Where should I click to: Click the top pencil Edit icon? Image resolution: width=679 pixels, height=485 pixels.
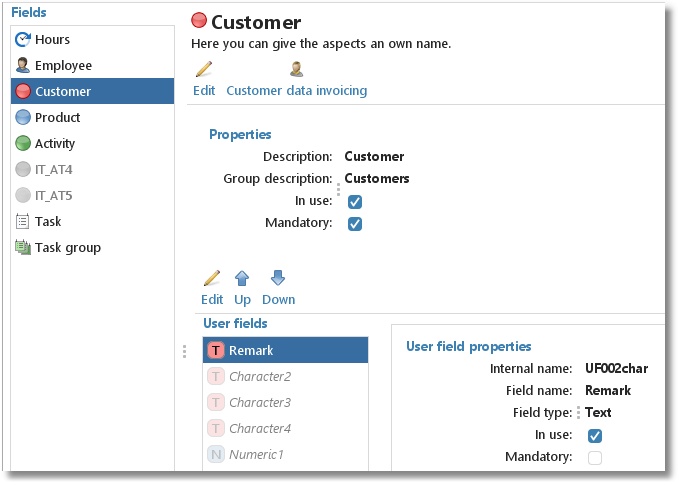tap(204, 69)
